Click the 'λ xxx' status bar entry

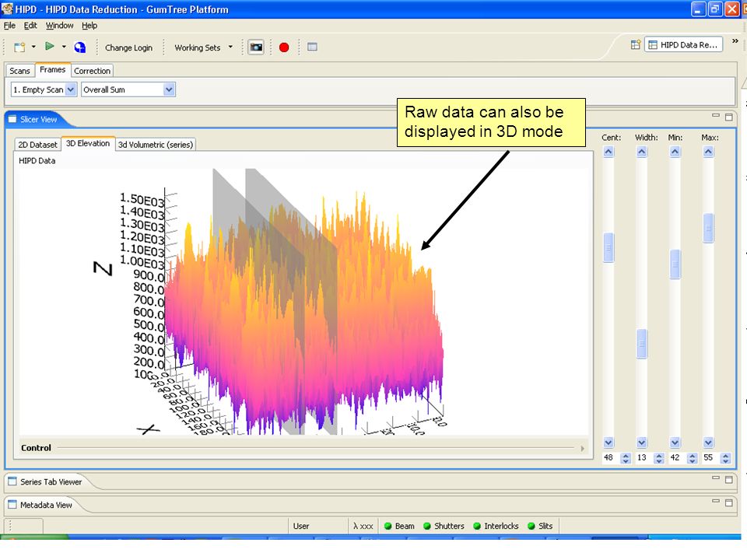[x=363, y=527]
